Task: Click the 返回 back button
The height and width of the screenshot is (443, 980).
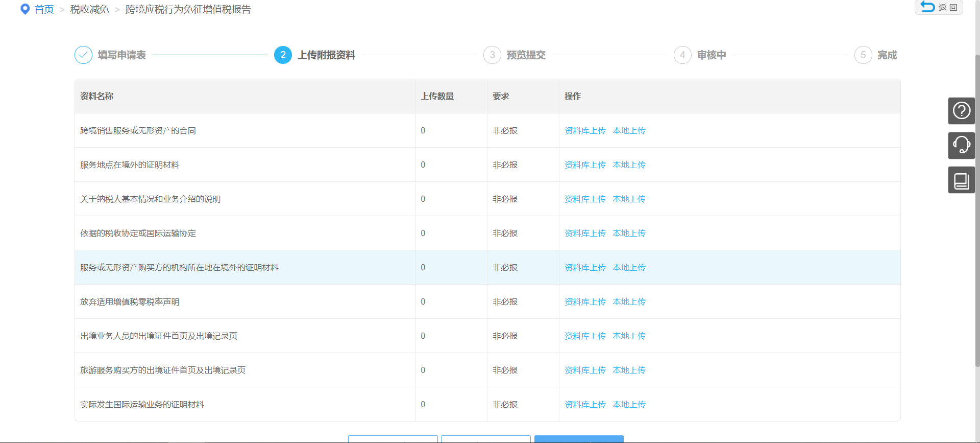Action: (x=939, y=7)
